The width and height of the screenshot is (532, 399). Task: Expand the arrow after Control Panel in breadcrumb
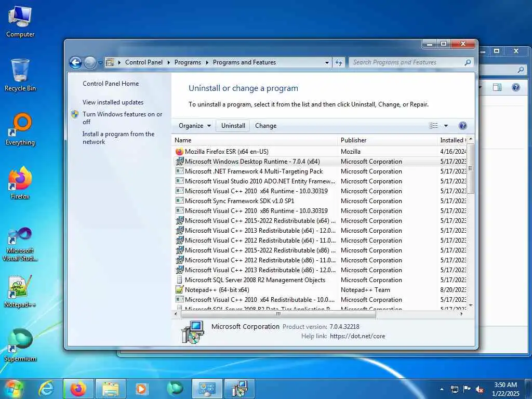tap(169, 62)
